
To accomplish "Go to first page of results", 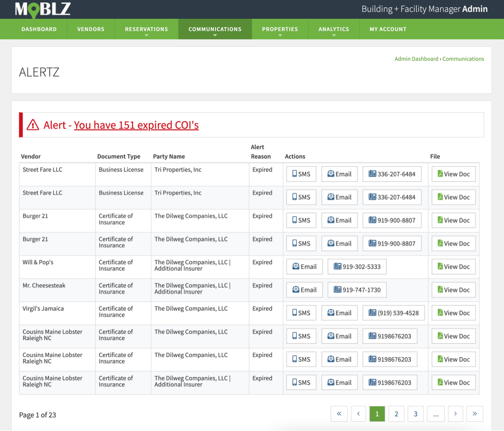I will [x=339, y=414].
